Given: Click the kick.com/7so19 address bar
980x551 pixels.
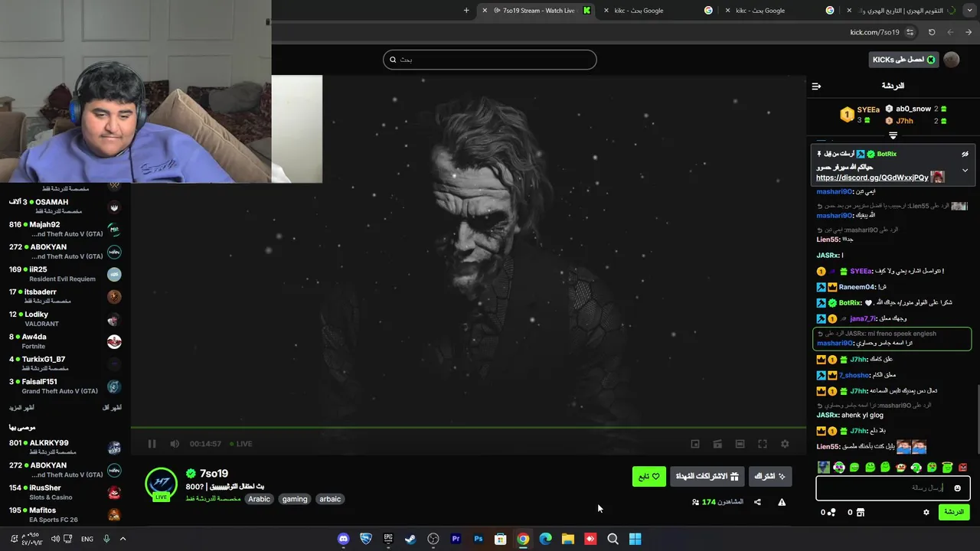Looking at the screenshot, I should [874, 32].
